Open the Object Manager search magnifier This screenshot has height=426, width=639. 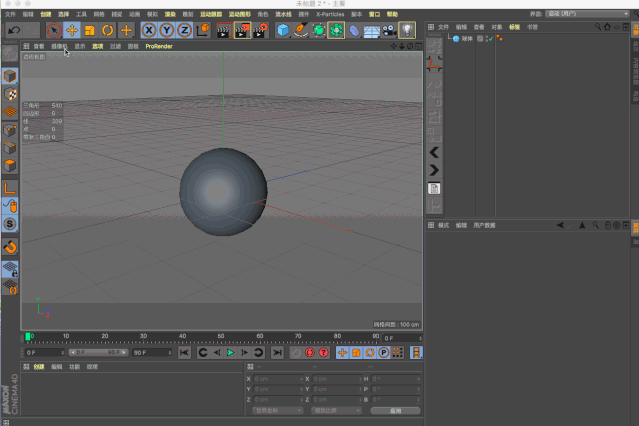(x=598, y=27)
